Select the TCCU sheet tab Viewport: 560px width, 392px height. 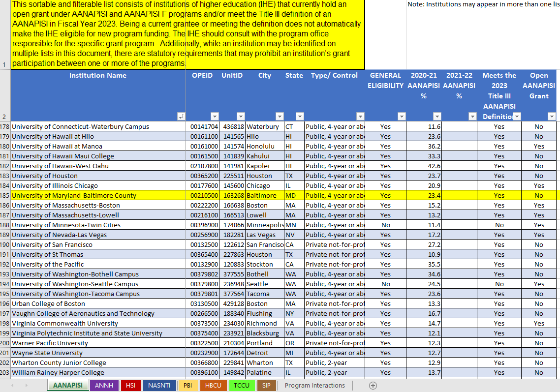[242, 386]
